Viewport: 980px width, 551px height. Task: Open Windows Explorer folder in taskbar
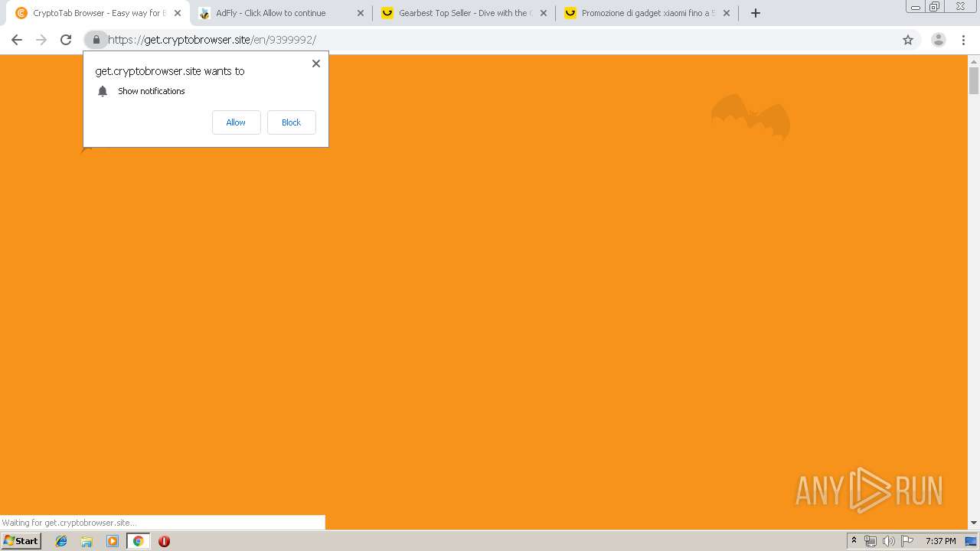click(x=87, y=541)
